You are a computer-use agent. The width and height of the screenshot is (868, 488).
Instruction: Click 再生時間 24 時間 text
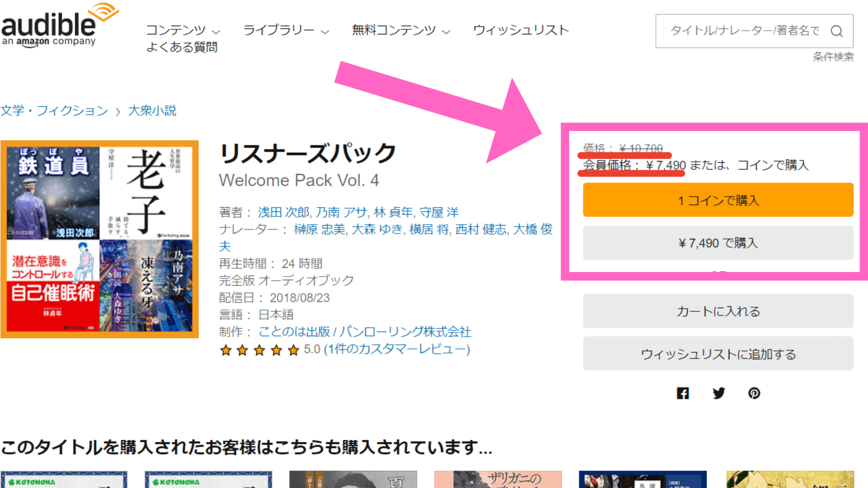tap(271, 263)
